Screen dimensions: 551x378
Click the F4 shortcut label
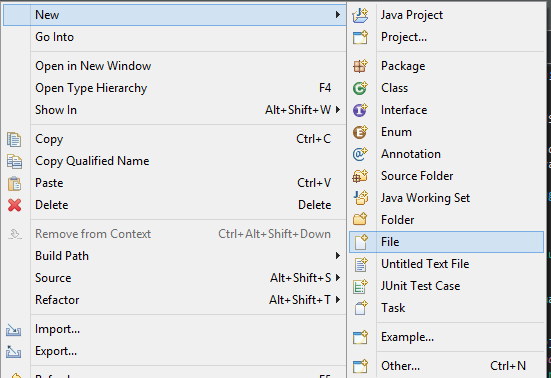[325, 88]
